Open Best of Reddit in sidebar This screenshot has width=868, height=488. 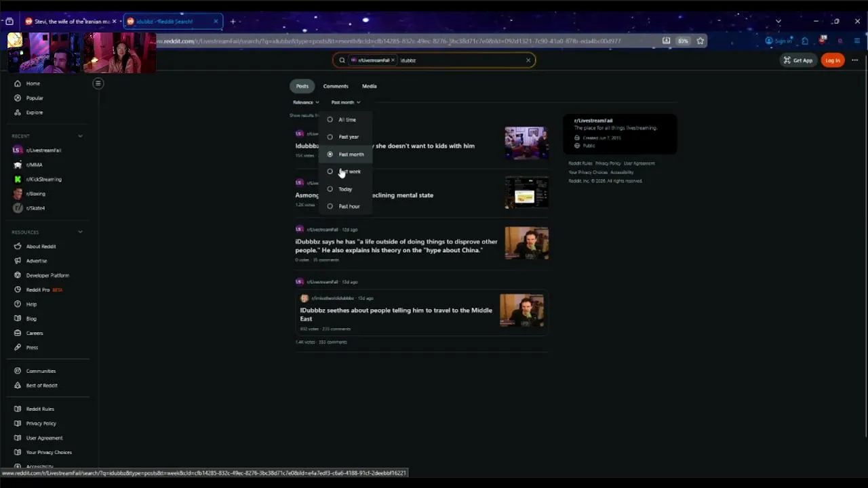(41, 386)
